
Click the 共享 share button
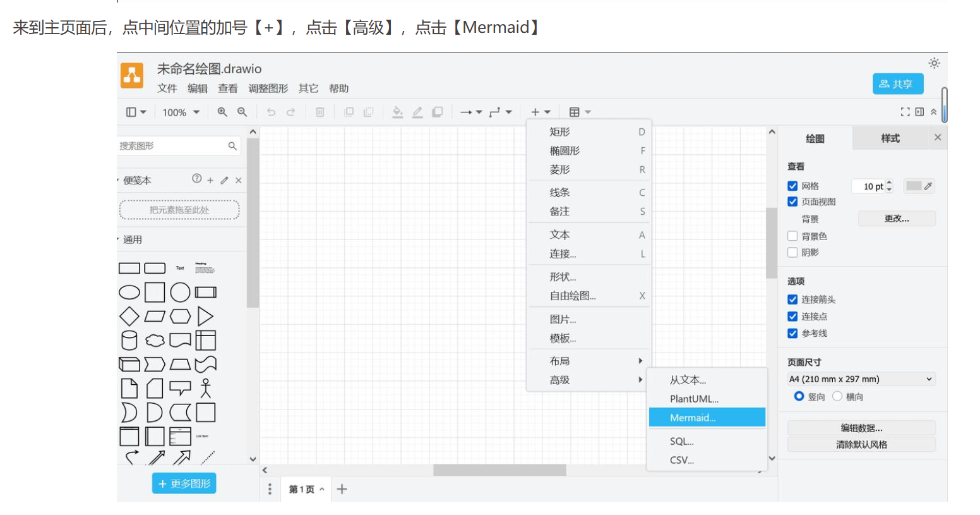[898, 83]
